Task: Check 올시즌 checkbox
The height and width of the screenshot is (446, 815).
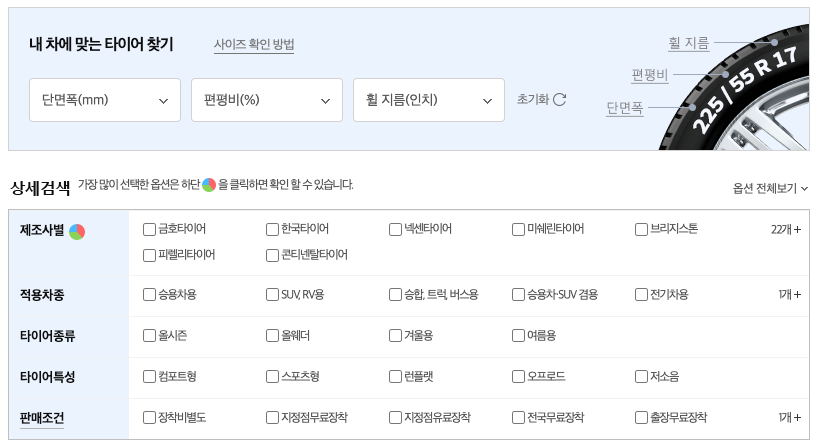Action: (149, 336)
